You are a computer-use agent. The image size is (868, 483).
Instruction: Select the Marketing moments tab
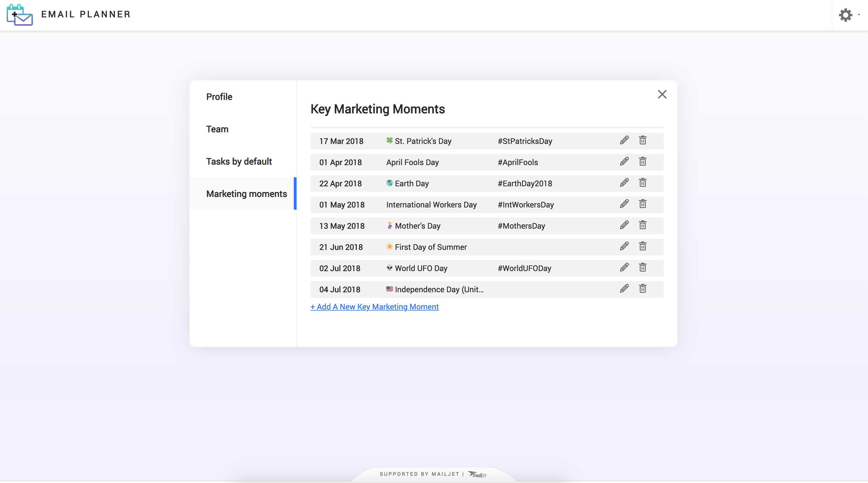(x=247, y=194)
